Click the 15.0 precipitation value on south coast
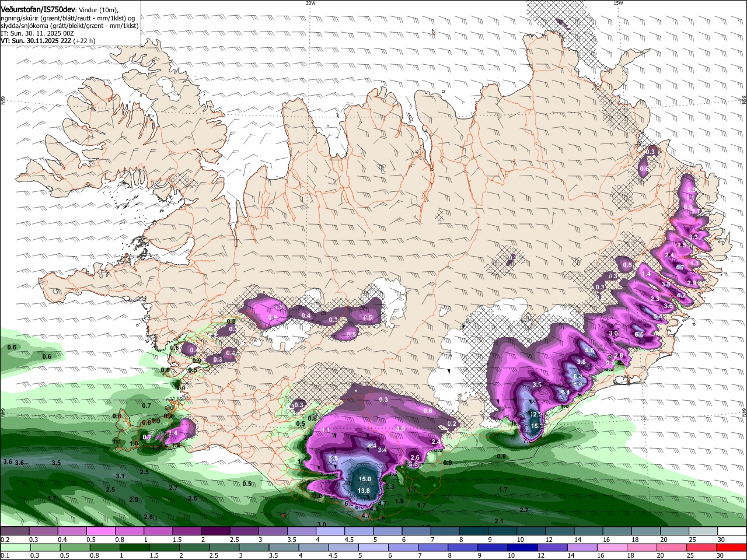The height and width of the screenshot is (560, 747). [x=365, y=479]
